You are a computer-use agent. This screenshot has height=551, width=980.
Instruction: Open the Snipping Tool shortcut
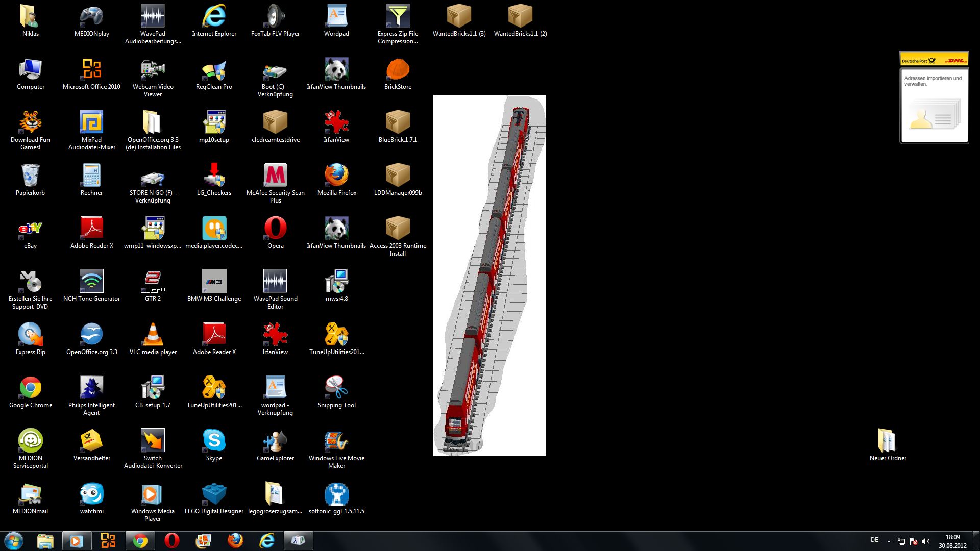pos(336,392)
